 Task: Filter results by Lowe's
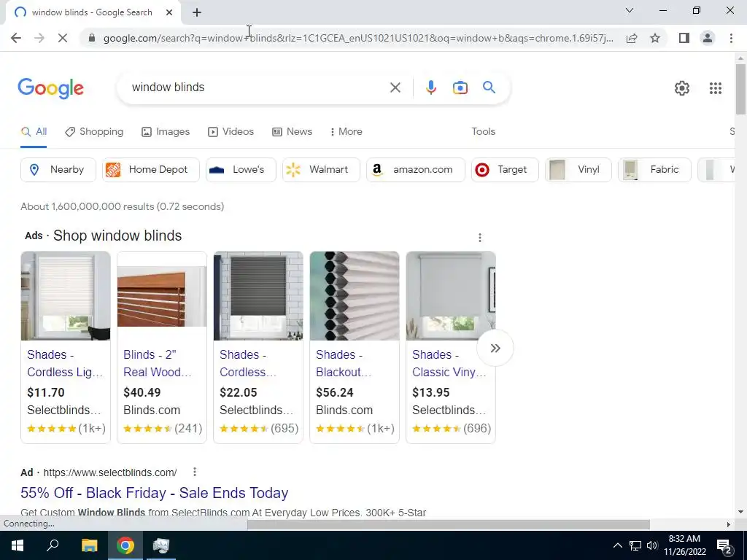tap(241, 170)
